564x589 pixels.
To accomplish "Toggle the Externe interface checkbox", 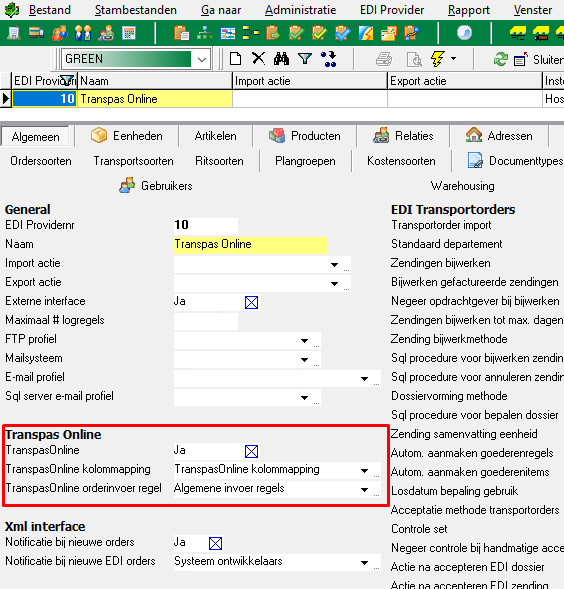I will click(x=251, y=302).
